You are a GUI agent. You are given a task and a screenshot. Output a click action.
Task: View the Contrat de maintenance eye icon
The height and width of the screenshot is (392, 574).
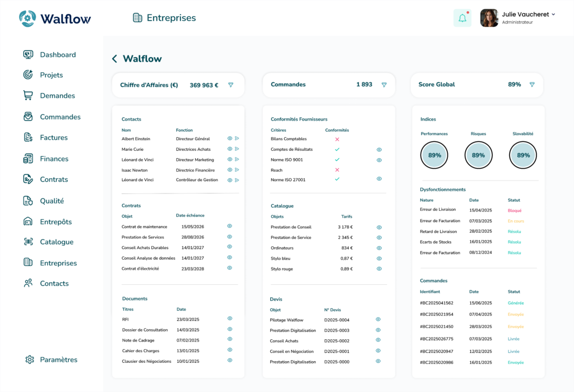pyautogui.click(x=229, y=226)
